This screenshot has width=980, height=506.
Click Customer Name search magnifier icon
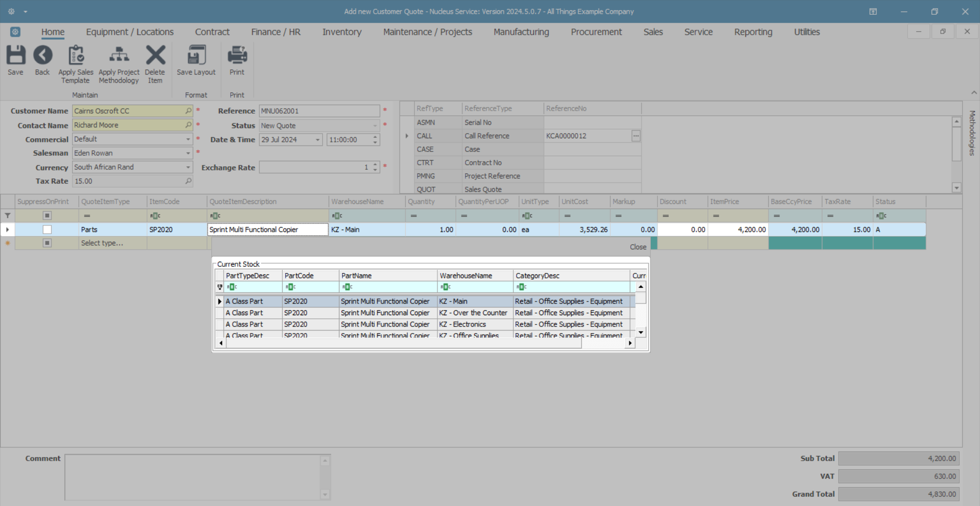pos(188,111)
